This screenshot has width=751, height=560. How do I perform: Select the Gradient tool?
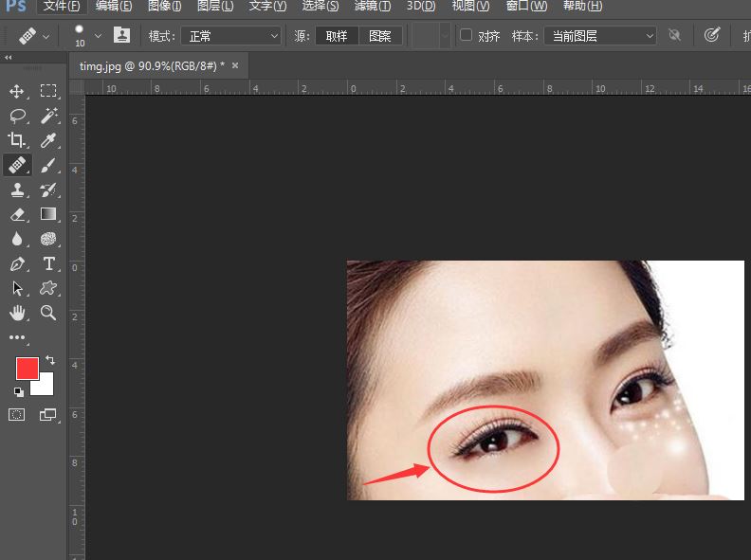(48, 213)
